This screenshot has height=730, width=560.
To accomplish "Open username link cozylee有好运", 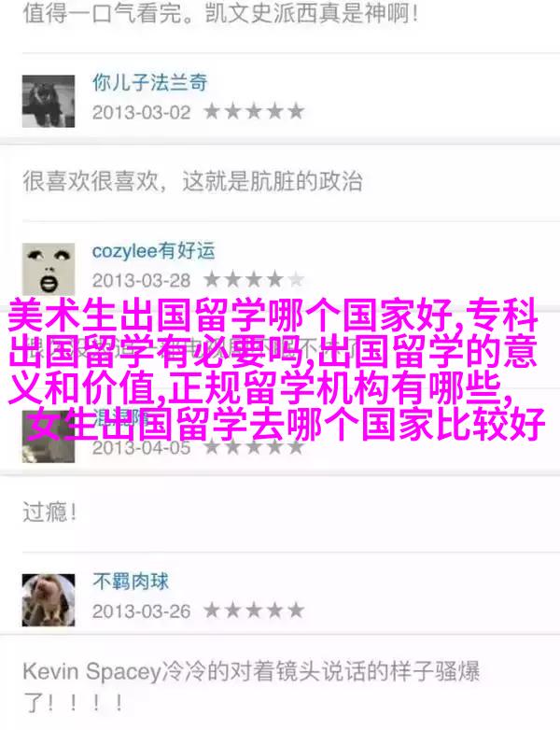I will click(154, 251).
